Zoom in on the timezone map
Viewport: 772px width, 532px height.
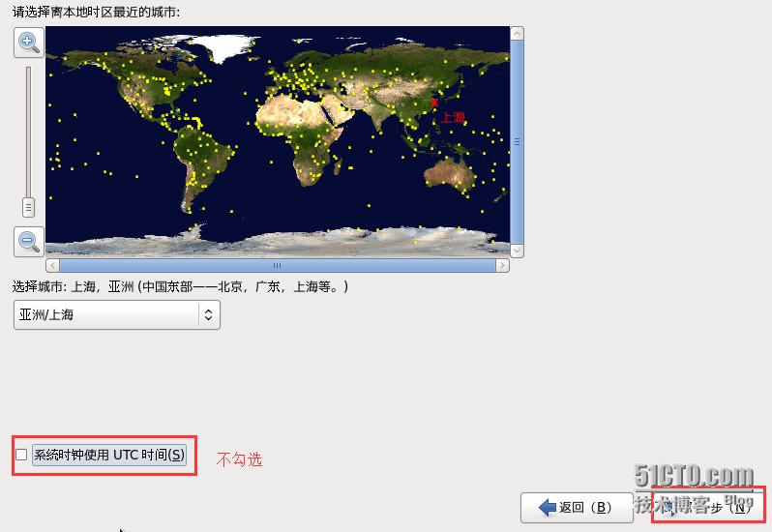click(x=29, y=43)
